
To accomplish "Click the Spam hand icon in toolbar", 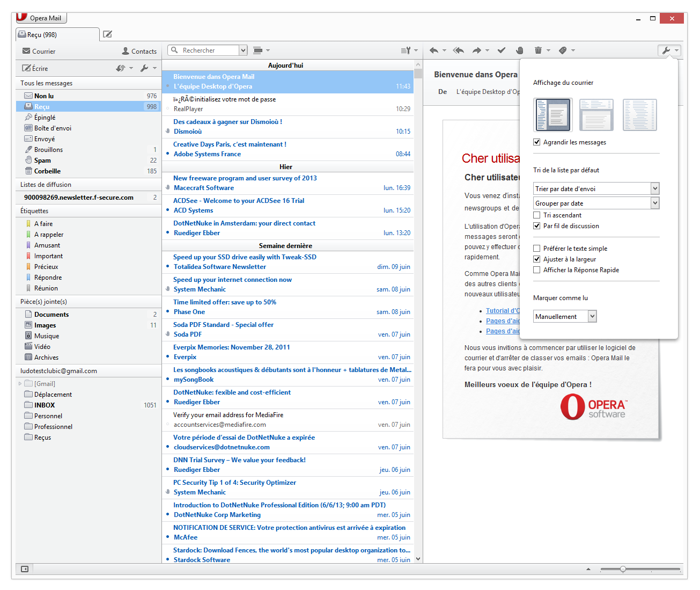I will pos(519,50).
